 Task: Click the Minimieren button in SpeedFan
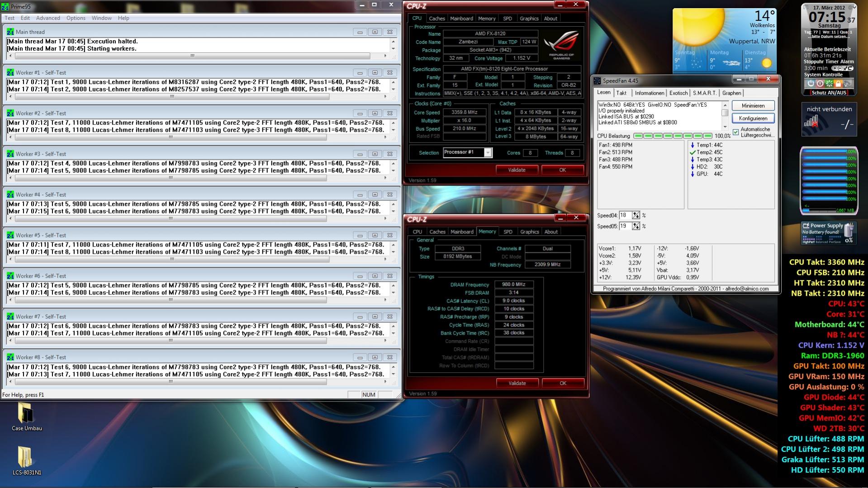point(753,106)
